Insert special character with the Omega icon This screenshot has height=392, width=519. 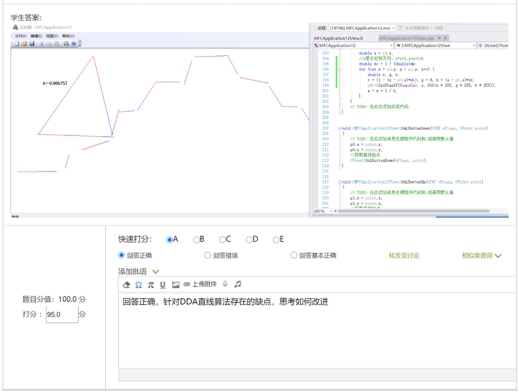[x=139, y=285]
